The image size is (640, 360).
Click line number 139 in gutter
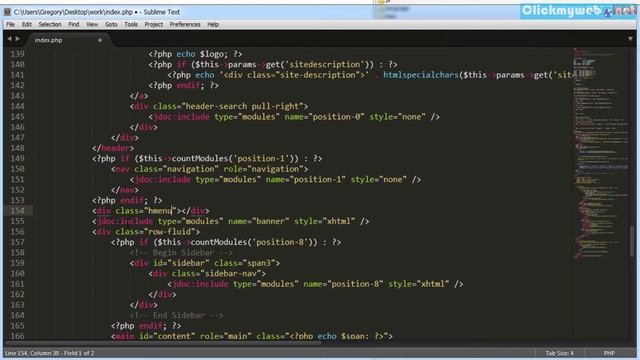(18, 54)
